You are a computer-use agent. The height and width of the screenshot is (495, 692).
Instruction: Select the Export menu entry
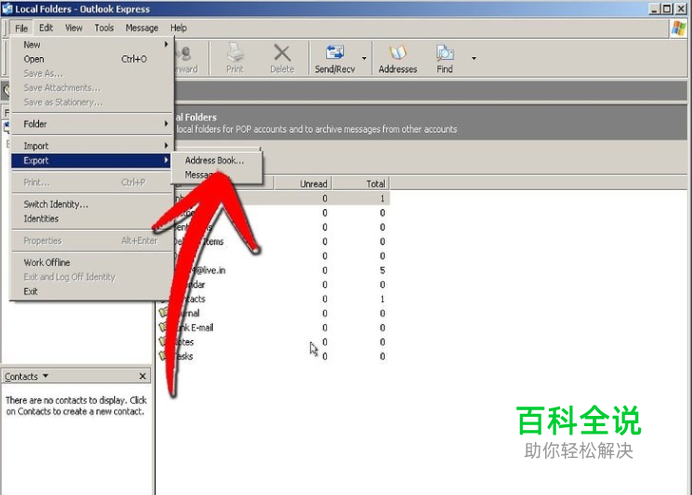(x=90, y=161)
